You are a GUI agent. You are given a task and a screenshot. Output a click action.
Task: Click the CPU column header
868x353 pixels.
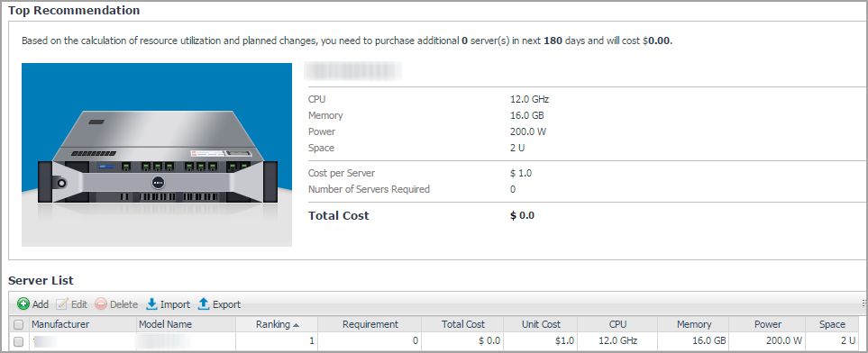[x=617, y=325]
